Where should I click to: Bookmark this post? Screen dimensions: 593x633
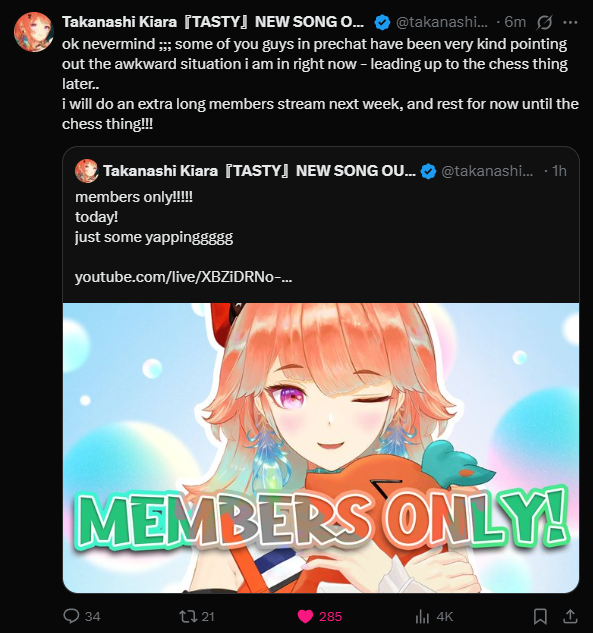click(x=540, y=616)
